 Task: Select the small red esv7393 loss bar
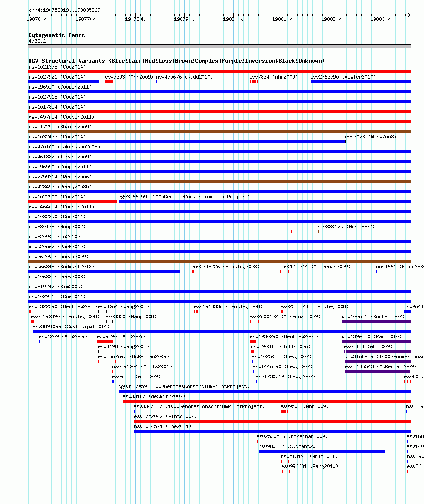tap(110, 81)
